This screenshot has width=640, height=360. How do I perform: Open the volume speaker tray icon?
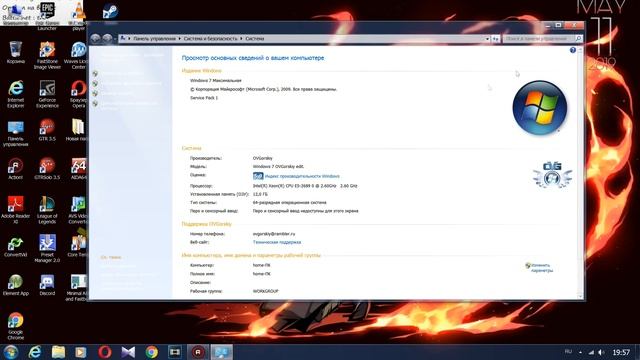point(601,352)
